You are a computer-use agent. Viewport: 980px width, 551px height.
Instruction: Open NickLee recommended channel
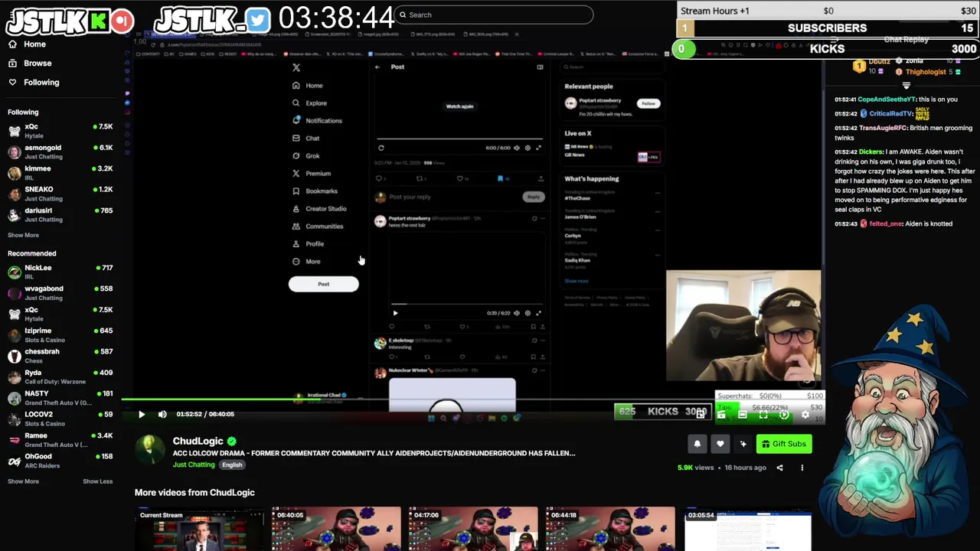coord(60,272)
